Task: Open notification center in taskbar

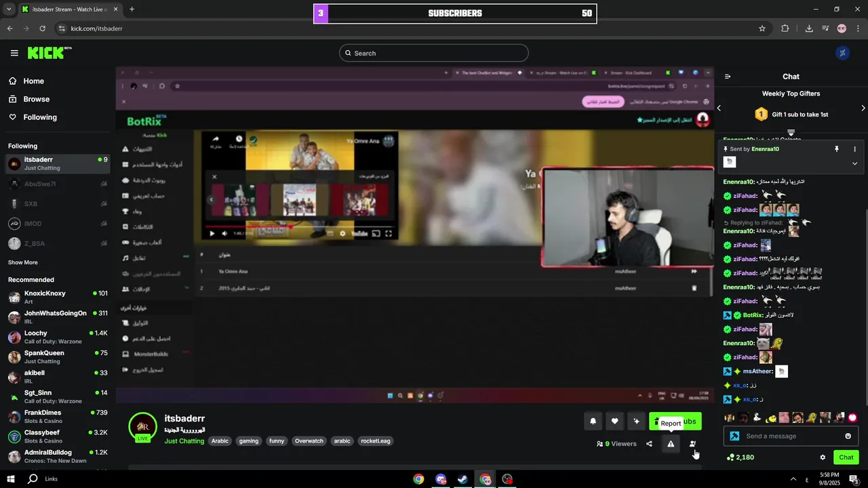Action: [854, 479]
